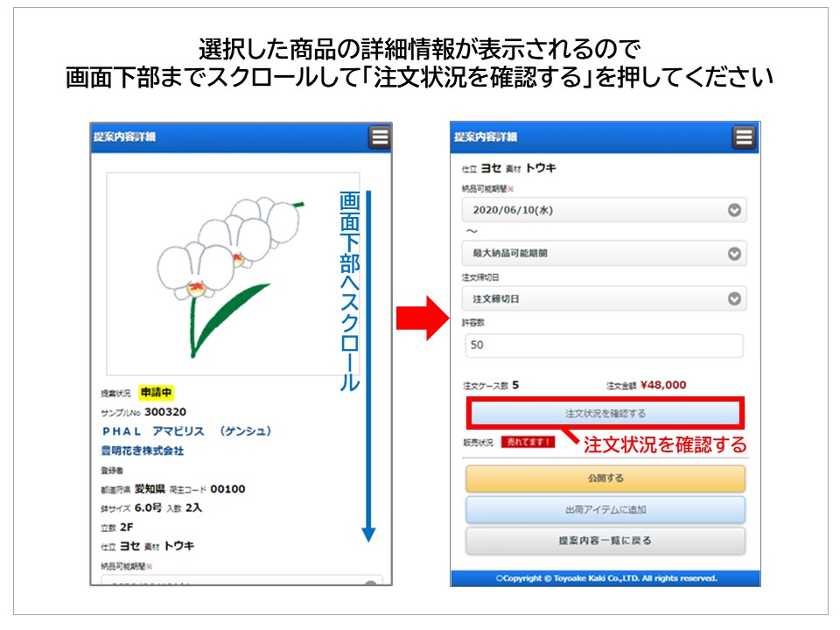Open the 最大納品可能期間 dropdown

pos(604,254)
